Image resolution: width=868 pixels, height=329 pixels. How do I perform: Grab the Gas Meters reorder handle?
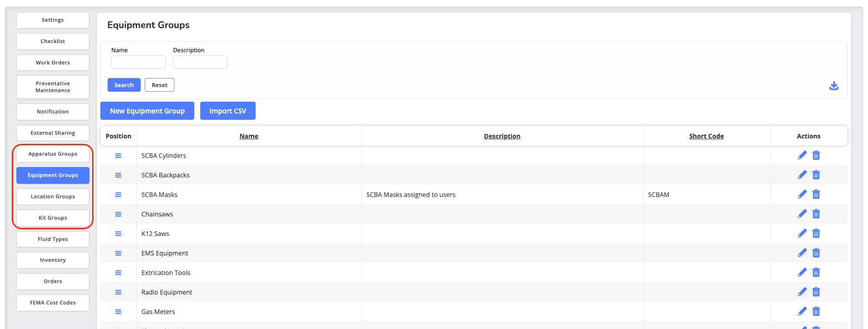coord(118,312)
